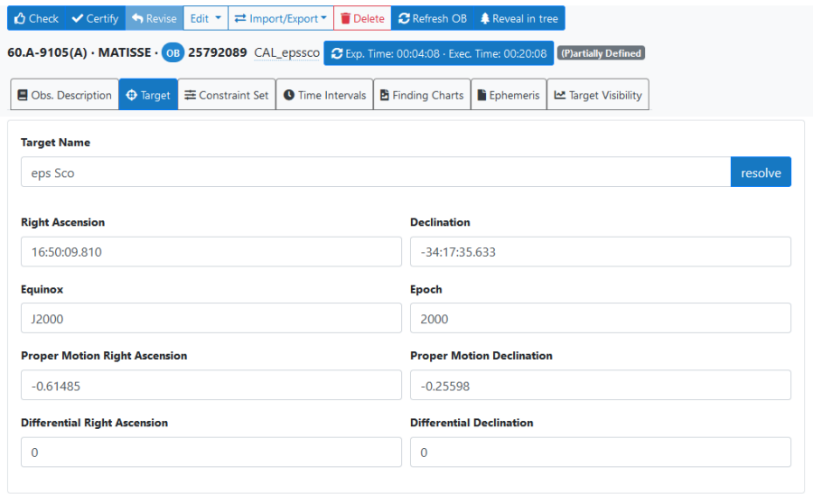Click Reveal in tree bell button
The height and width of the screenshot is (504, 813).
519,18
